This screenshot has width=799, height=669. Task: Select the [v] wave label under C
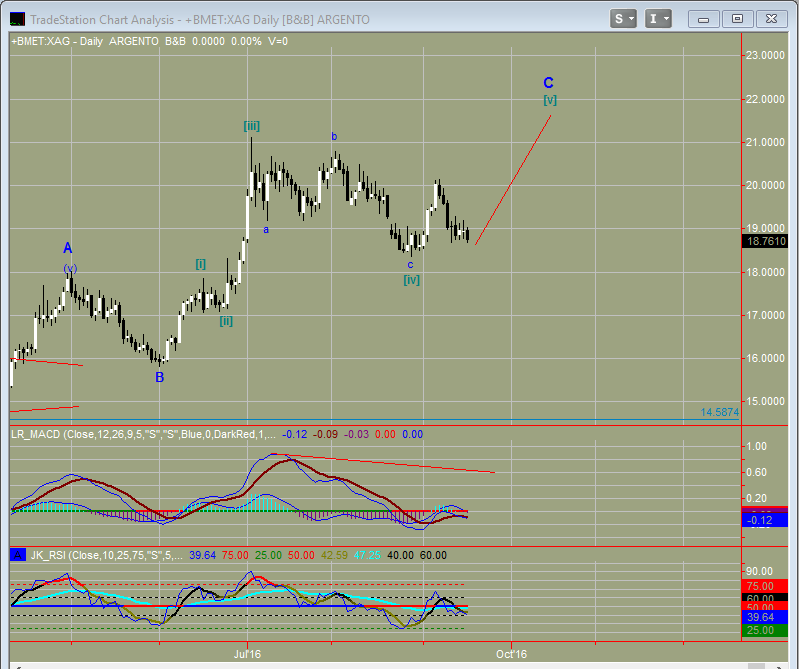[550, 99]
